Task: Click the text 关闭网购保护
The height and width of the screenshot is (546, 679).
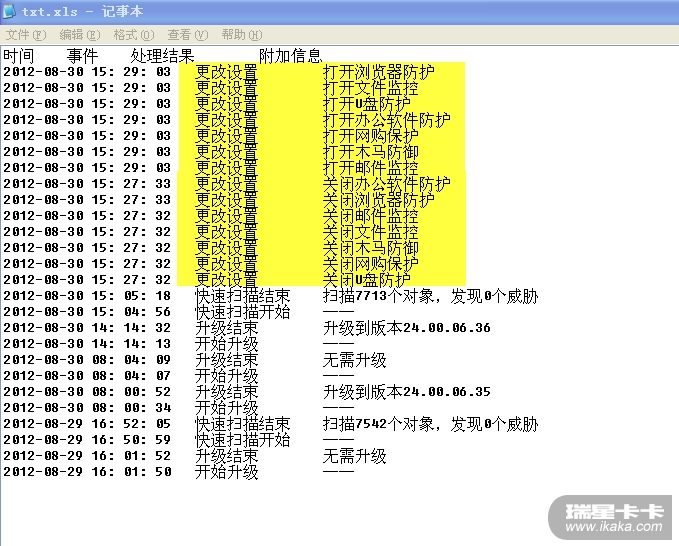Action: (371, 264)
